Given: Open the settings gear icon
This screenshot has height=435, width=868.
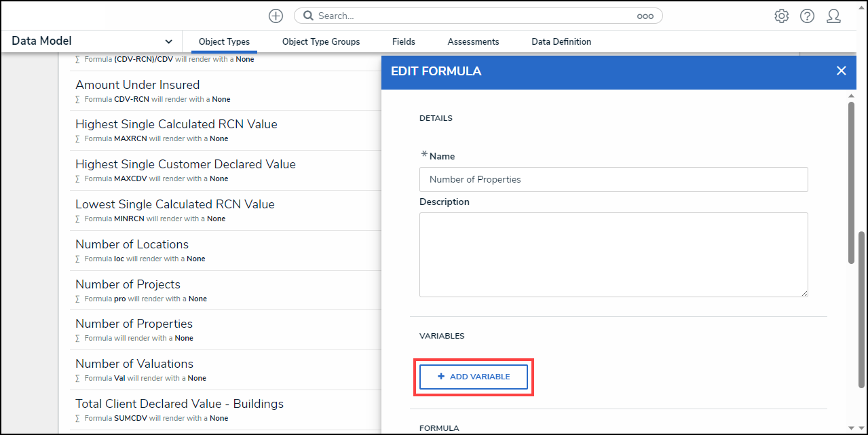Looking at the screenshot, I should [781, 16].
